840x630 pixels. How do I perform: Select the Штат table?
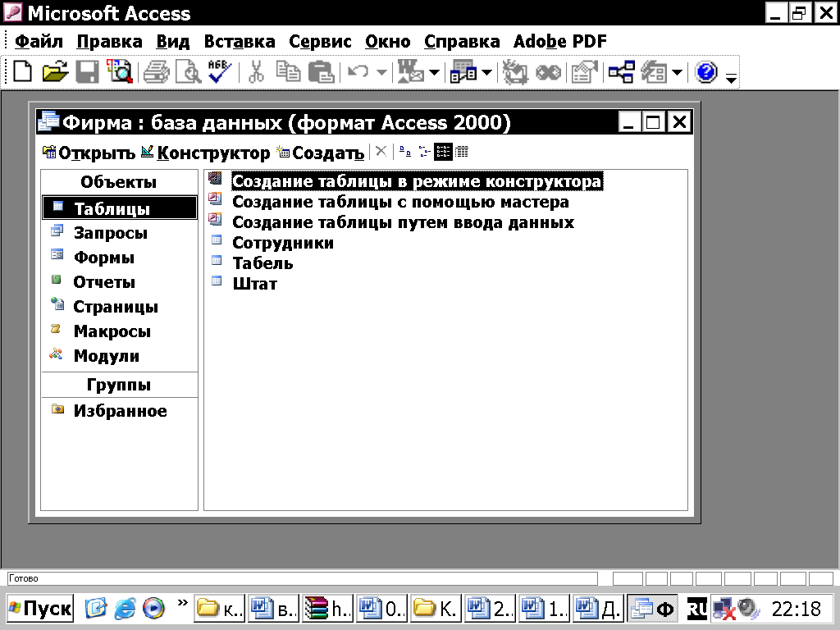coord(254,283)
